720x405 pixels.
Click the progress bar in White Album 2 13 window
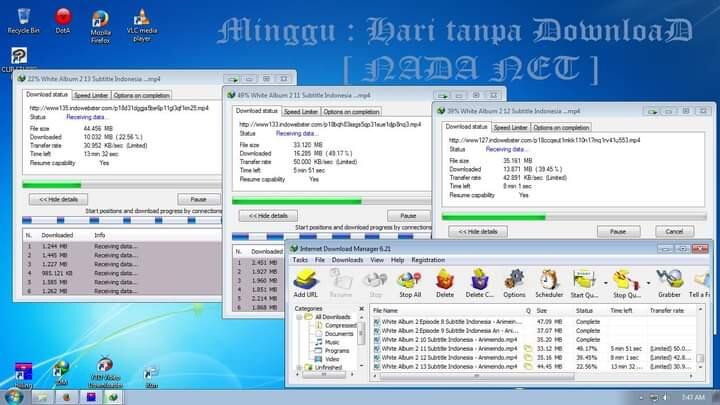(x=122, y=185)
